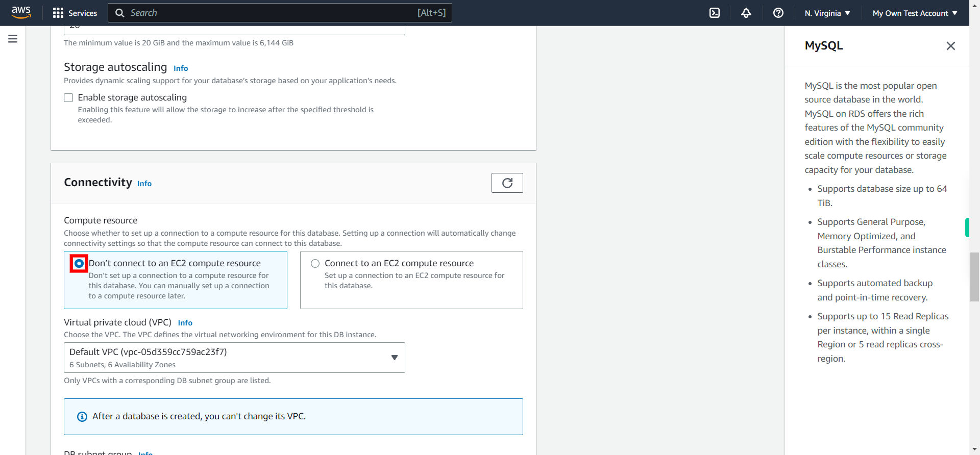This screenshot has width=980, height=455.
Task: Click 'After a database is created' notice text
Action: point(199,416)
